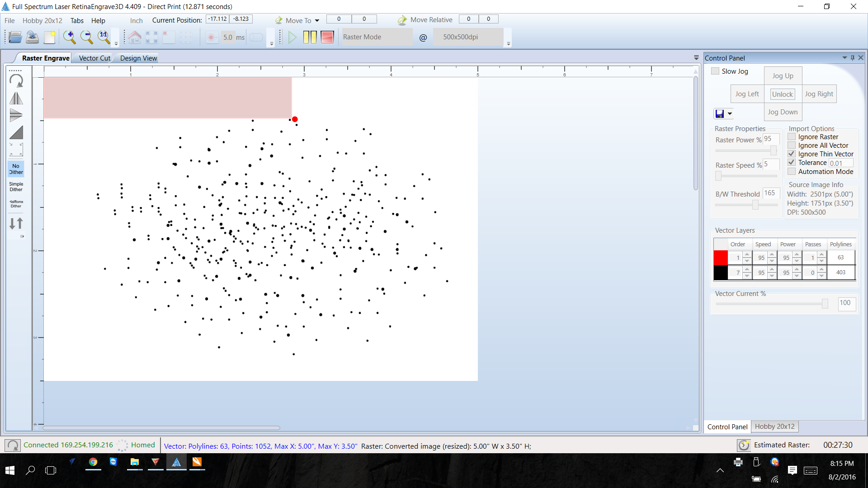Enable the Slow Jog checkbox
Screen dimensions: 868x488
[715, 71]
